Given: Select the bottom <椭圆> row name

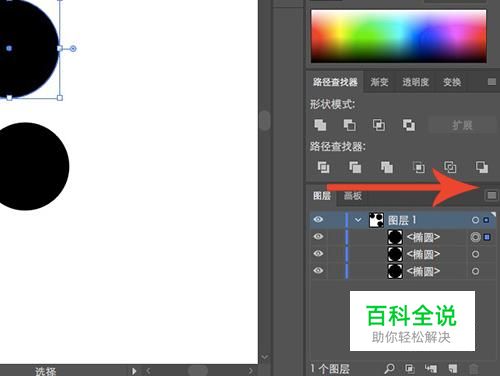Looking at the screenshot, I should tap(423, 271).
